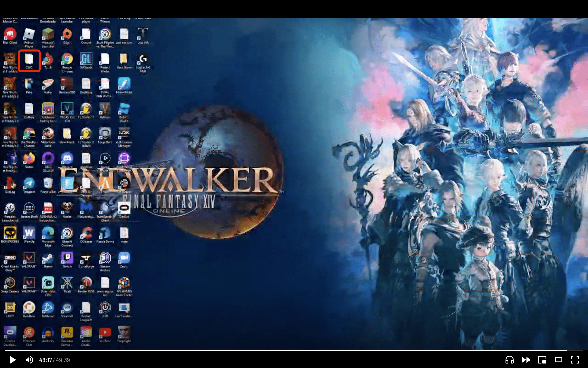Open the Stream Deck icon

(x=29, y=210)
